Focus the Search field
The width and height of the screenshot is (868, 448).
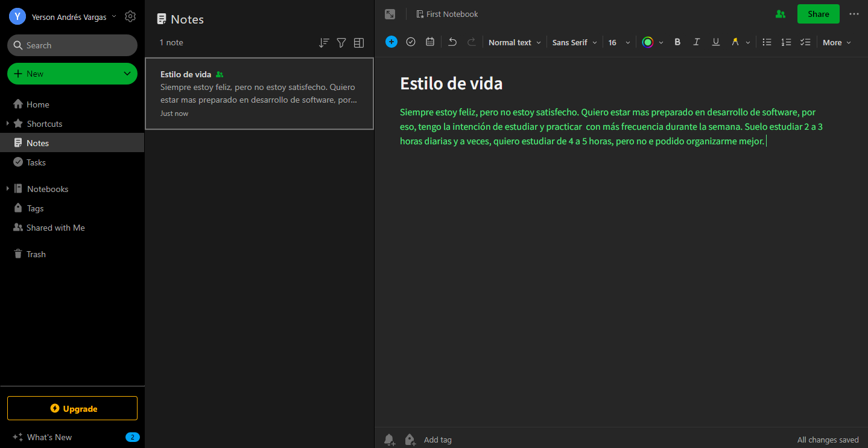72,45
